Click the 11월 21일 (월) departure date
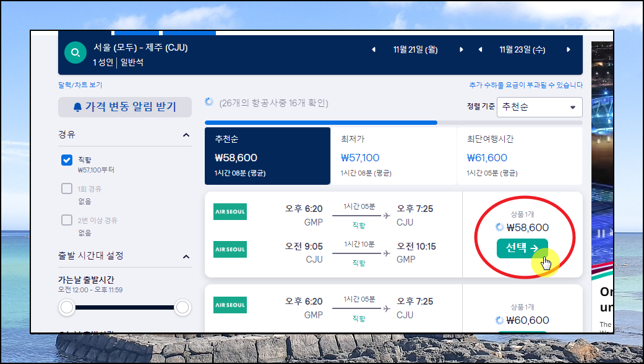Image resolution: width=644 pixels, height=364 pixels. coord(415,49)
